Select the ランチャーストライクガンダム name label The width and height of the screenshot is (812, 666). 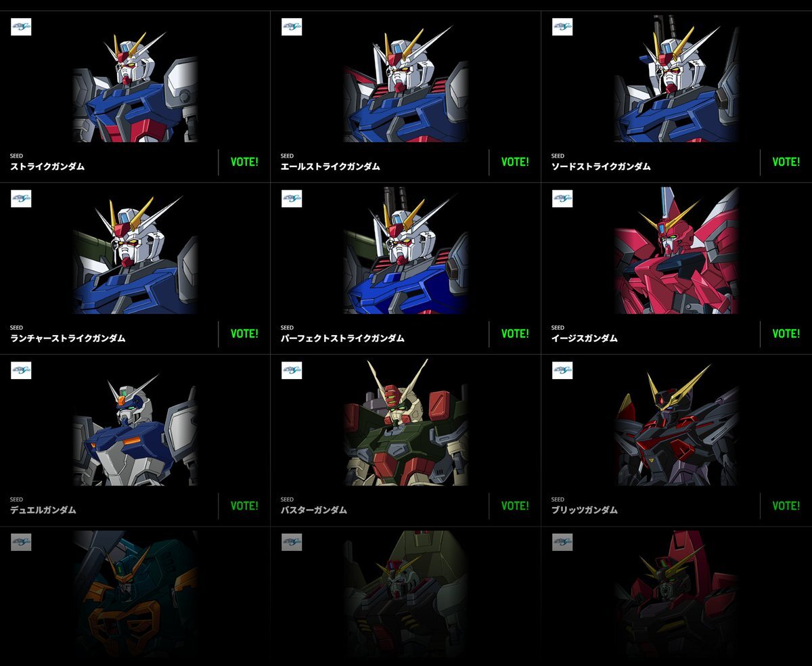pos(68,338)
